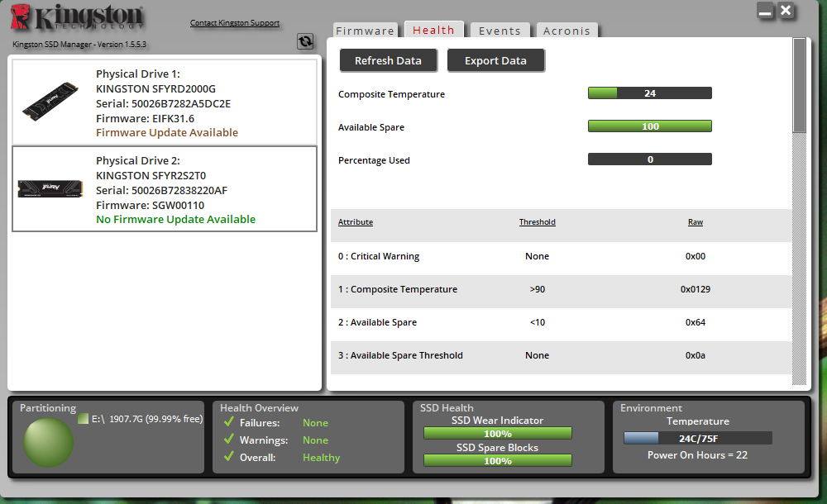Click Firmware Update Available for Drive 1
Screen dimensions: 827x504
pyautogui.click(x=167, y=132)
